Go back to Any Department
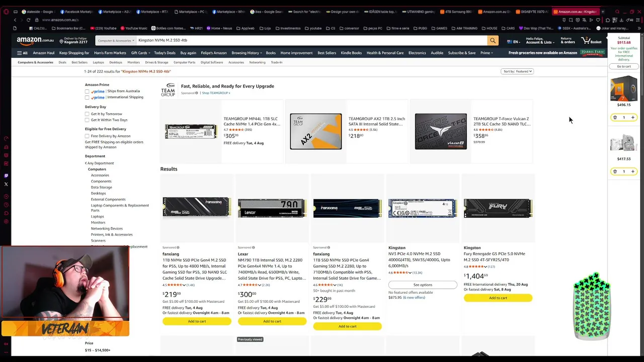The image size is (644, 362). click(x=100, y=163)
